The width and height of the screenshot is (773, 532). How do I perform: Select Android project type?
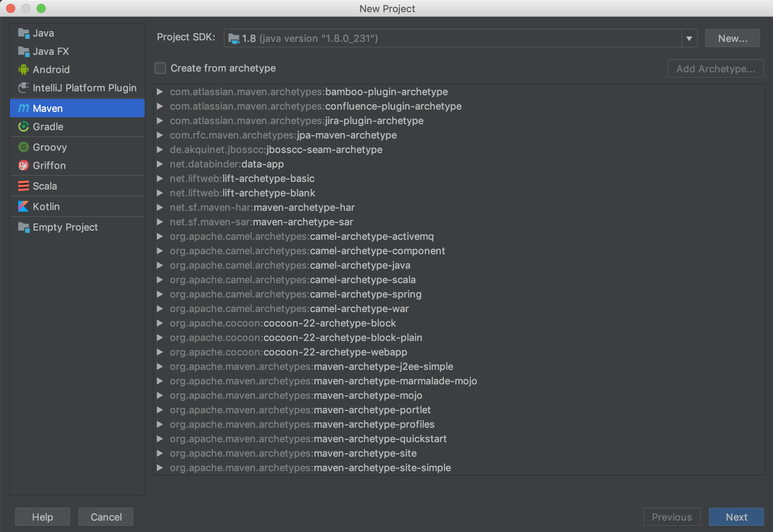77,70
